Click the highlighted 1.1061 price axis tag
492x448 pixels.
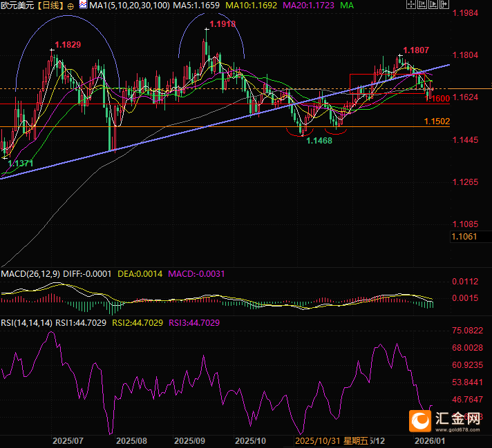tap(463, 237)
